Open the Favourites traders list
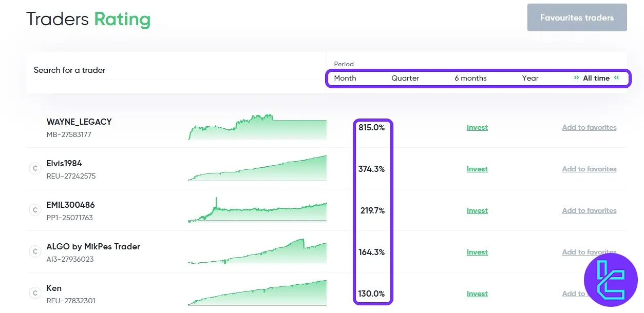 tap(577, 17)
